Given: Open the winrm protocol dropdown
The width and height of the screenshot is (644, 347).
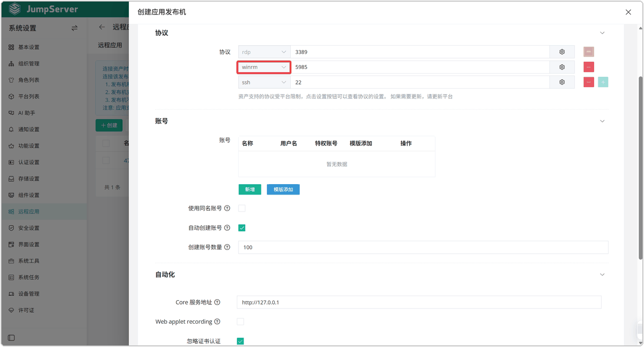Looking at the screenshot, I should point(264,67).
